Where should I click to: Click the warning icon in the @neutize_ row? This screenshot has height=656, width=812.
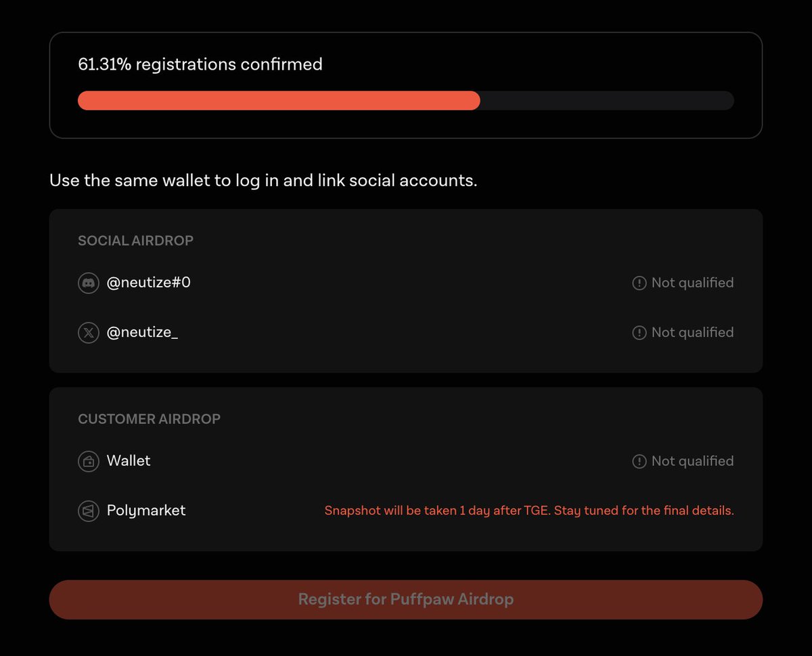point(639,332)
